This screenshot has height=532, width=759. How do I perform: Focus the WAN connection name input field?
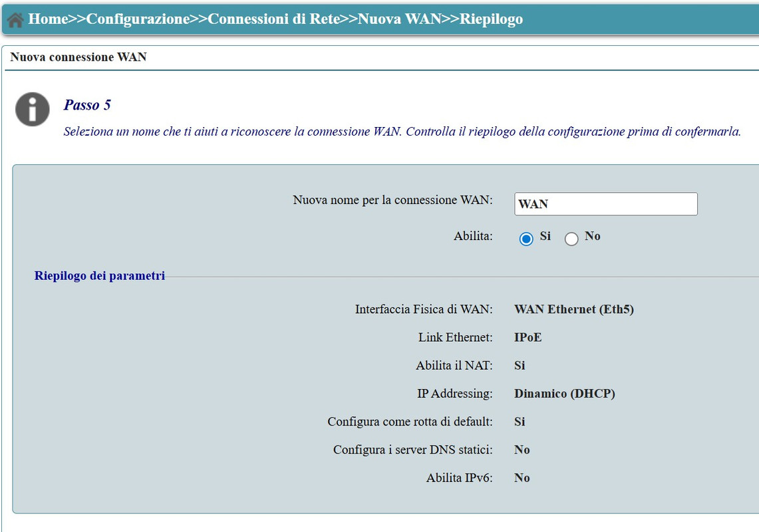(605, 203)
